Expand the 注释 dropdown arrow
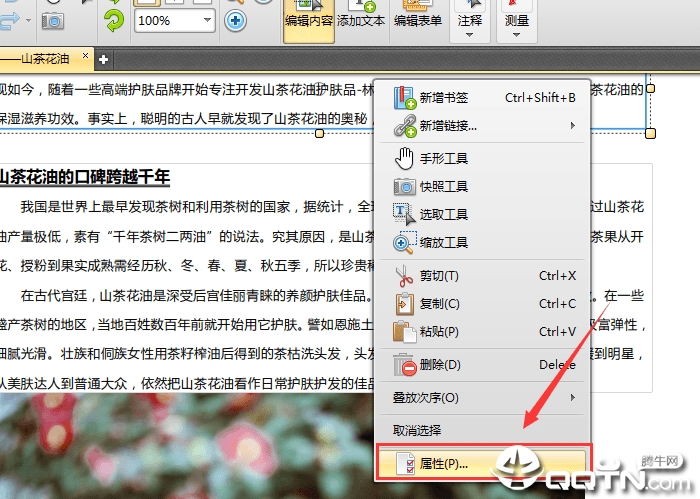This screenshot has width=700, height=499. 469,36
